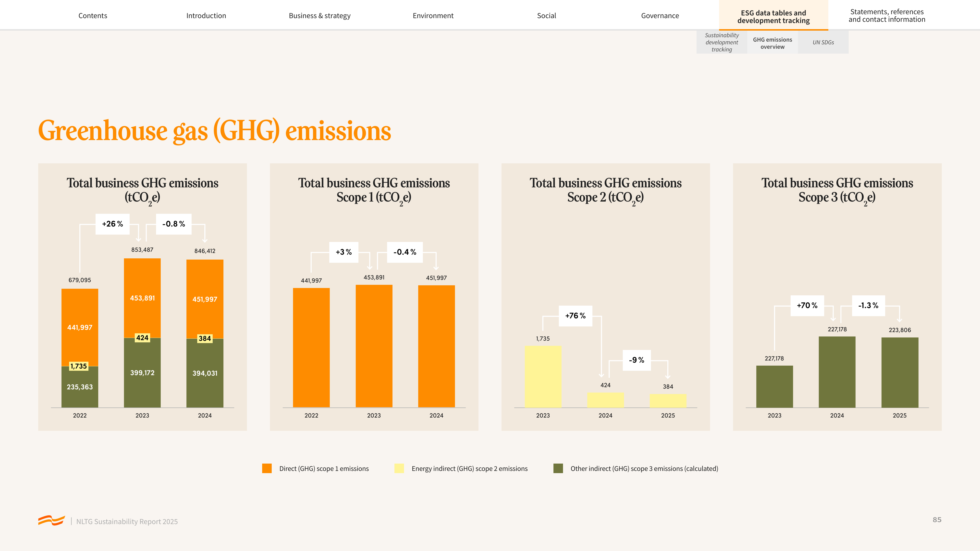Screen dimensions: 980x551
Task: Click the page number 85
Action: (x=937, y=520)
